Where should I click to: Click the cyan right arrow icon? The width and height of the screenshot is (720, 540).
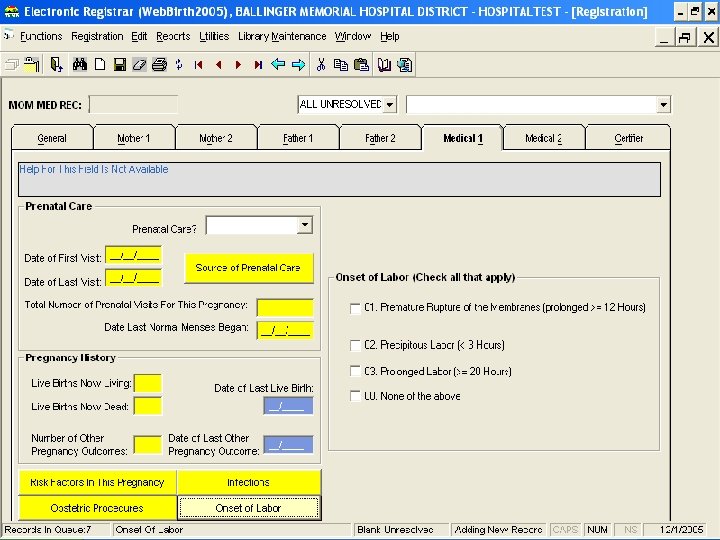(298, 65)
